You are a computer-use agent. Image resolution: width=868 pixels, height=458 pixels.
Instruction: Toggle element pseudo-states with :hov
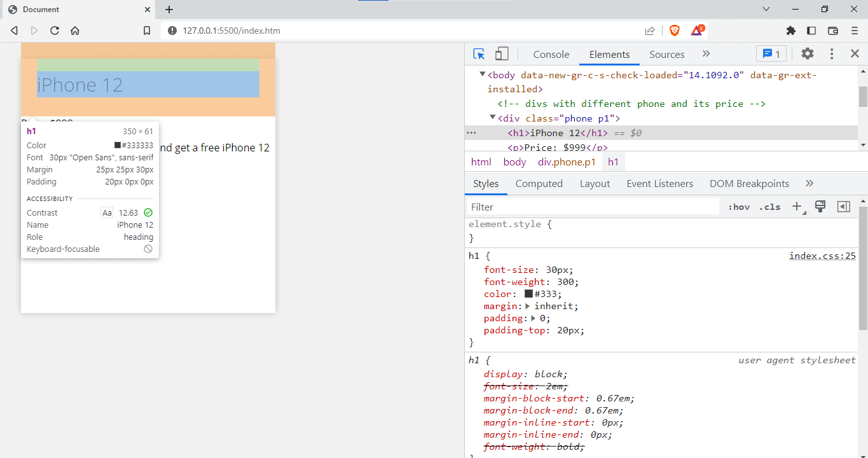738,206
